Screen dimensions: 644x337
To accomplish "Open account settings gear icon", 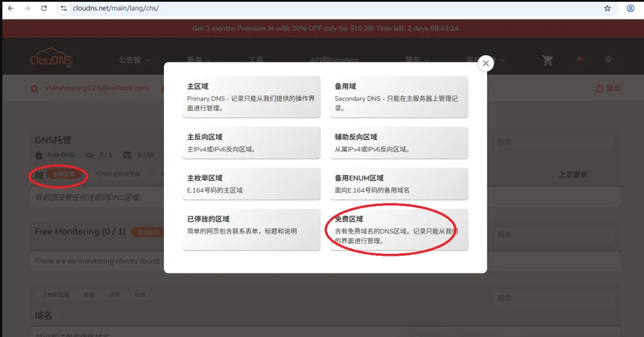I will click(34, 88).
